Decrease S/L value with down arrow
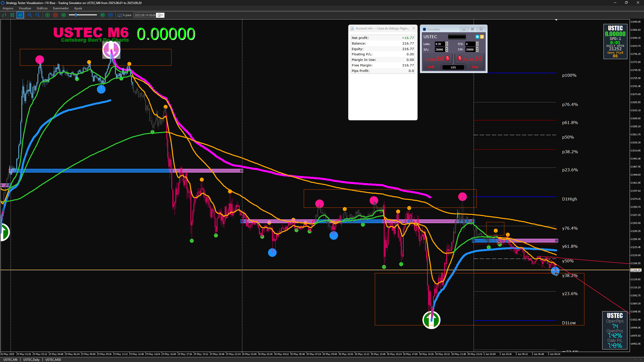Screen dimensions: 644x362 [447, 51]
